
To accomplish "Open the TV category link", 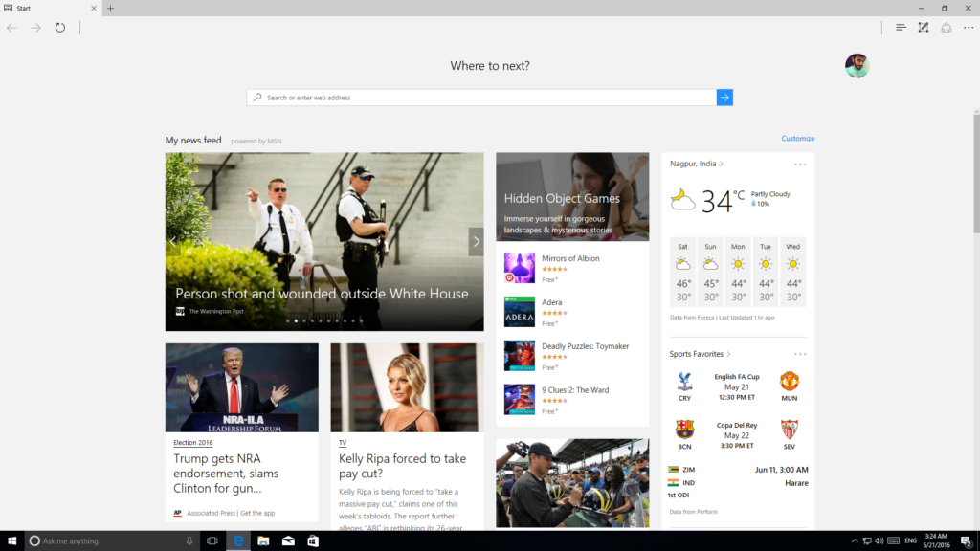I will coord(343,442).
